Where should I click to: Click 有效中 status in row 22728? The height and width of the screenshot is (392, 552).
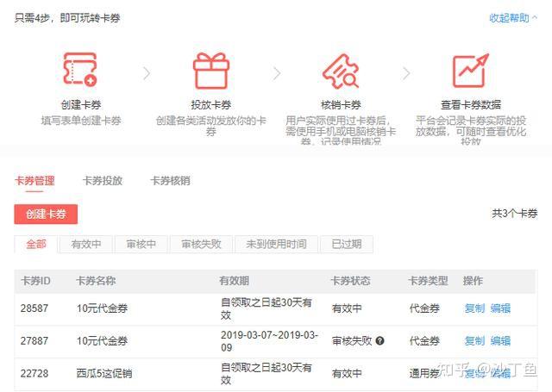pos(347,373)
